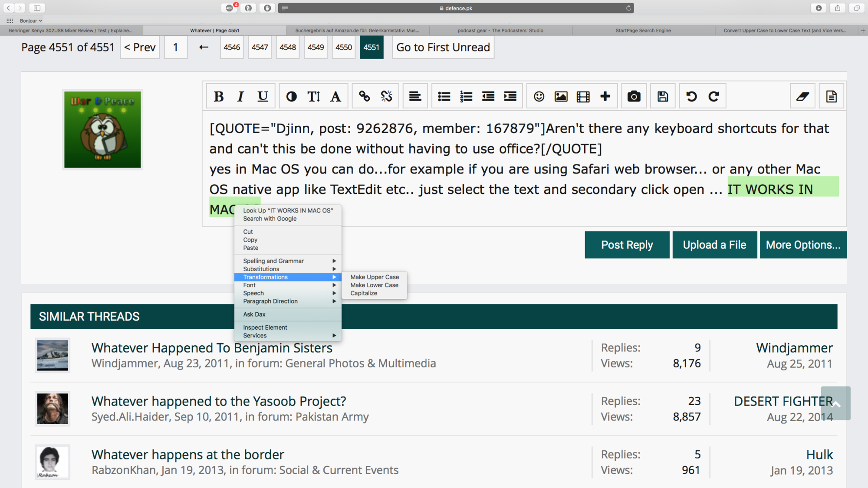
Task: Navigate to page 4550
Action: 343,47
